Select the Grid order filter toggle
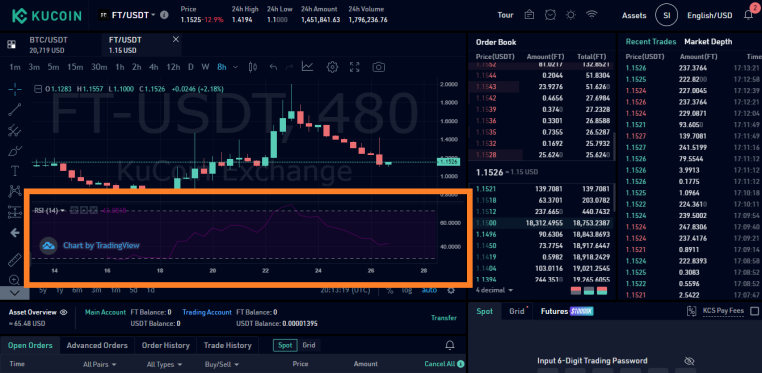This screenshot has height=373, width=762. 309,345
